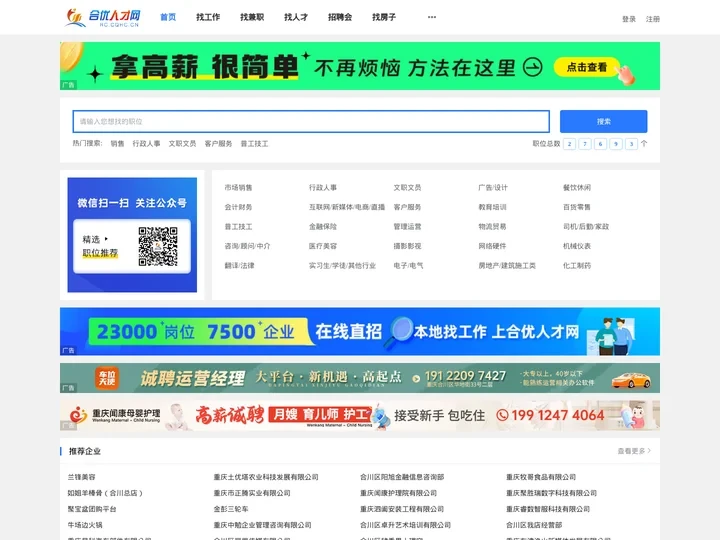Open the 普工技工 job category
Screen dimensions: 720x540
click(x=238, y=226)
